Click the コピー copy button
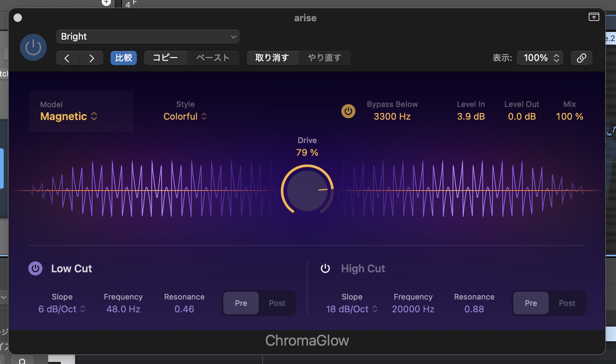616x364 pixels. click(165, 58)
